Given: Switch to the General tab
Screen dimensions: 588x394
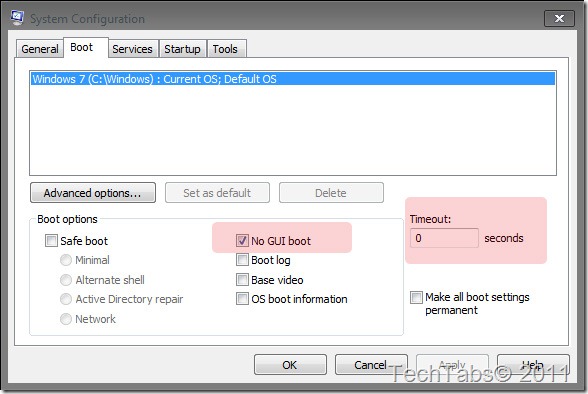Looking at the screenshot, I should [40, 49].
